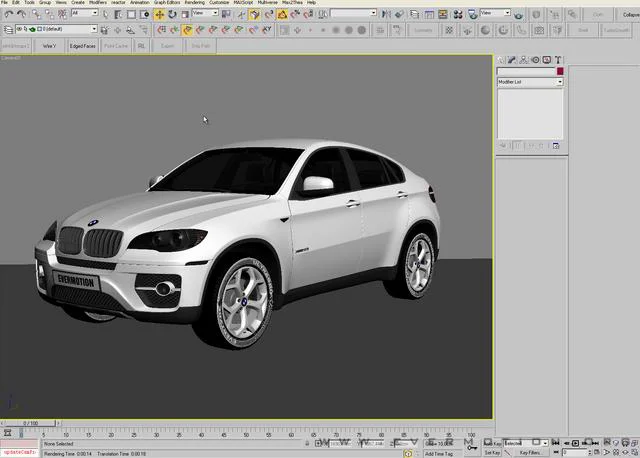This screenshot has width=640, height=458.
Task: Activate the Select and Rotate tool
Action: [x=173, y=15]
